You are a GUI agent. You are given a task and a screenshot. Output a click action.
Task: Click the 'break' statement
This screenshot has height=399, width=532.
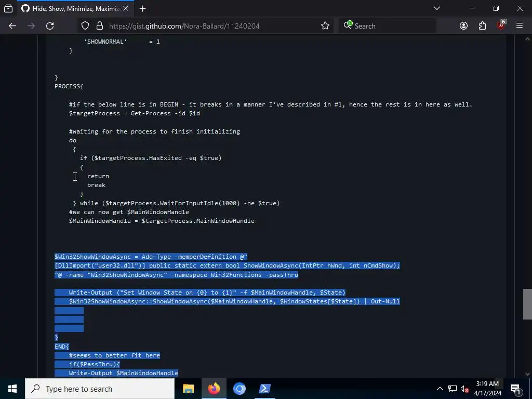tap(96, 185)
